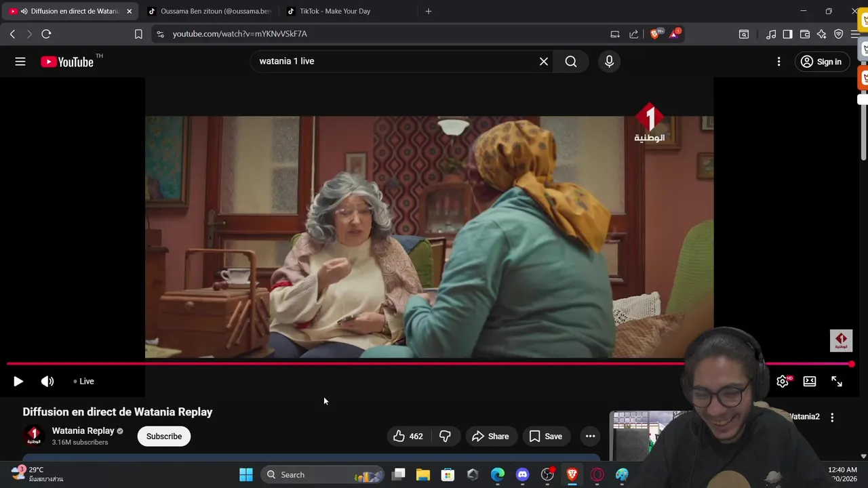868x488 pixels.
Task: Close the Diffusion en direct tab
Action: (x=129, y=12)
